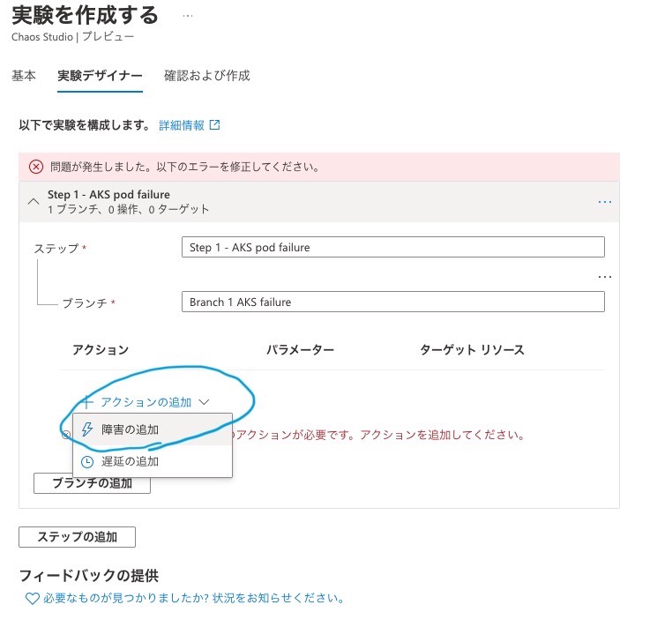Click the アクション column header
The width and height of the screenshot is (672, 642).
[x=101, y=350]
